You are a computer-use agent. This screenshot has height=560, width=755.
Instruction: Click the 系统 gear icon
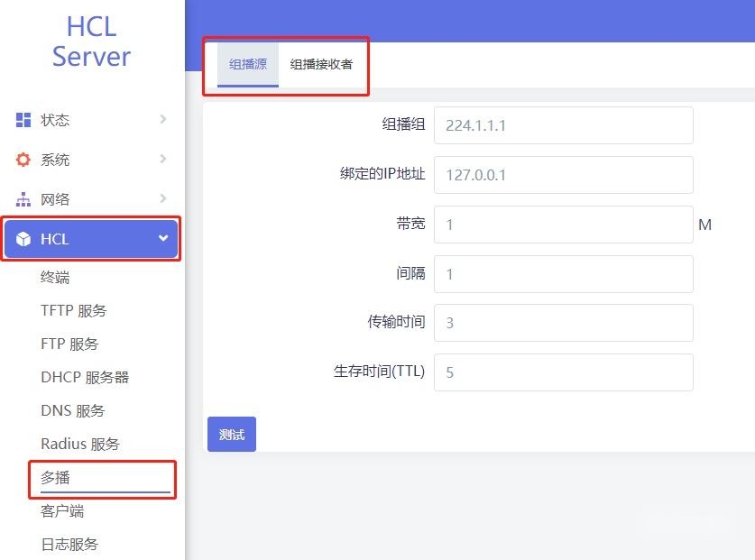click(23, 160)
